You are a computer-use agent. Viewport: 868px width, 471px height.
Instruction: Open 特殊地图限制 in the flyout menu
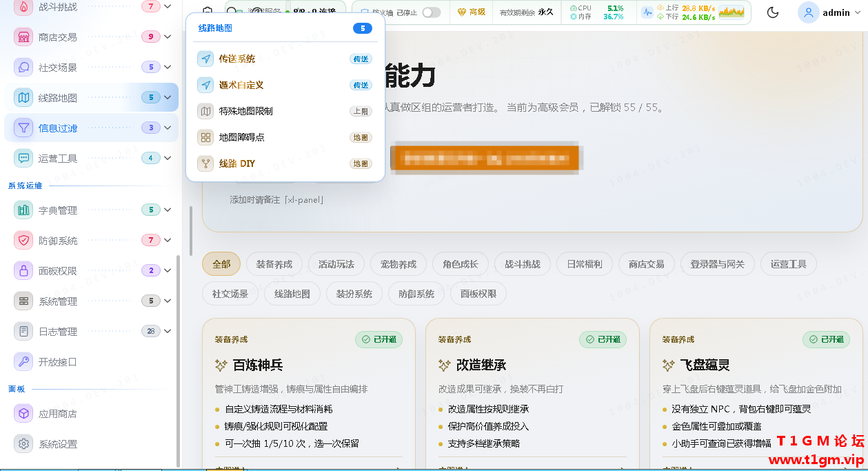(x=285, y=111)
